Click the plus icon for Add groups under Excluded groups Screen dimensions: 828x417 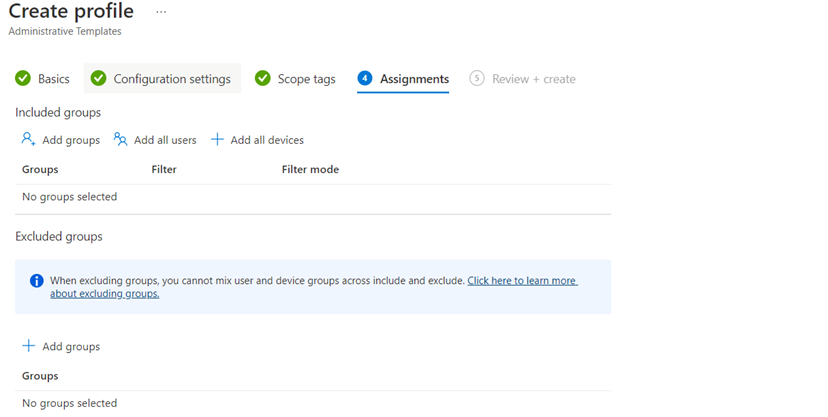29,346
